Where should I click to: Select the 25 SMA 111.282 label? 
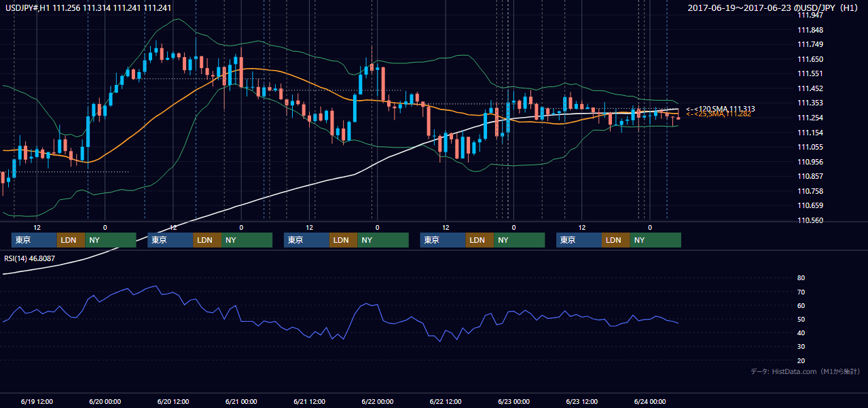point(719,114)
